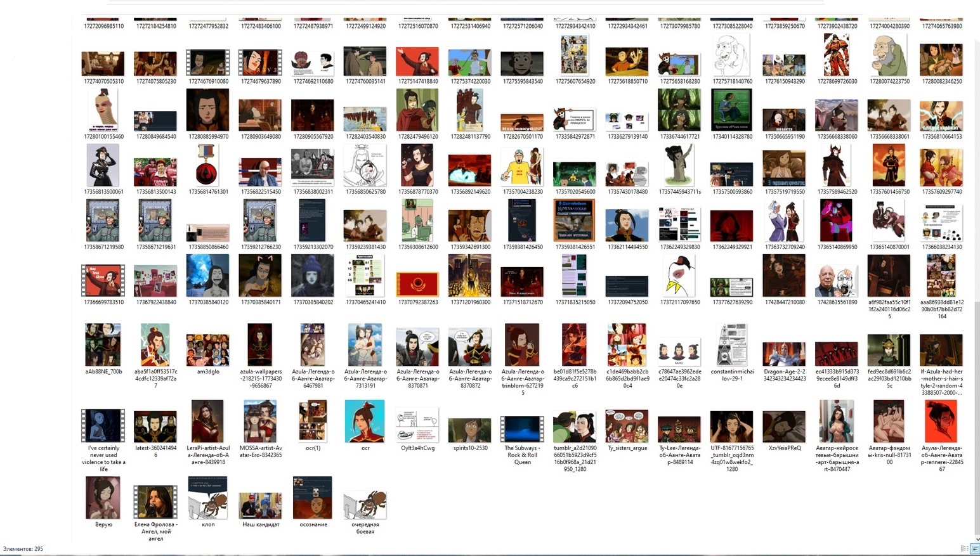Click the file name starting "fed9ec8d691b6c2"
The width and height of the screenshot is (980, 556).
(x=889, y=378)
